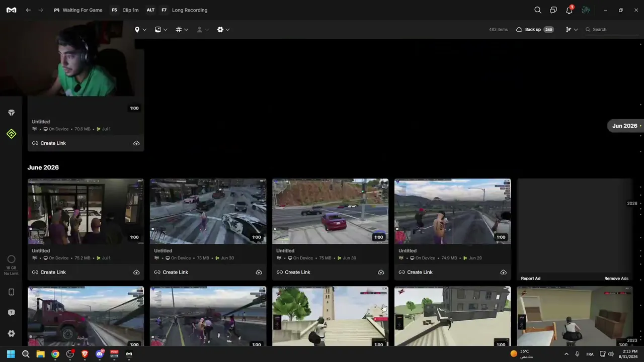Open Windows taskbar search

coord(26,354)
